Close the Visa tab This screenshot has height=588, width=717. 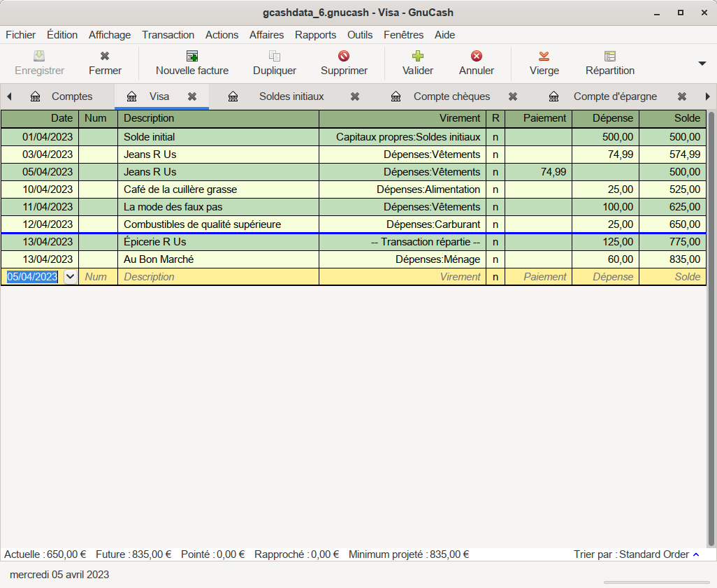[192, 96]
